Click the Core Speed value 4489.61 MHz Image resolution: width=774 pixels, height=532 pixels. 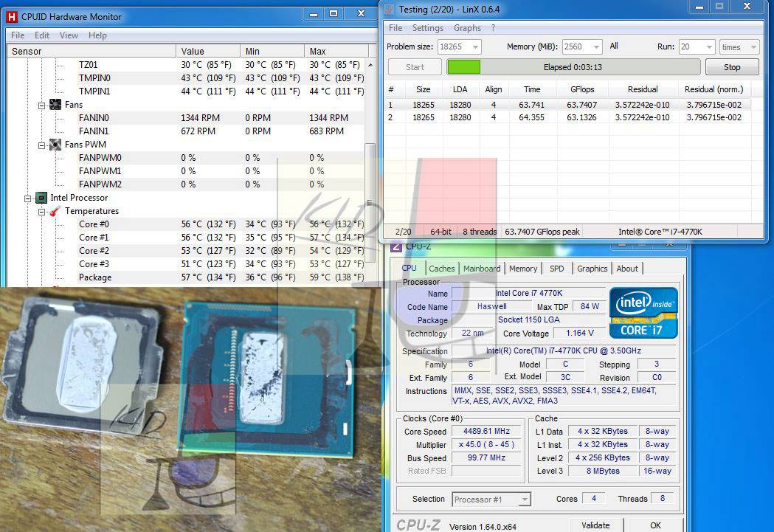(x=486, y=431)
